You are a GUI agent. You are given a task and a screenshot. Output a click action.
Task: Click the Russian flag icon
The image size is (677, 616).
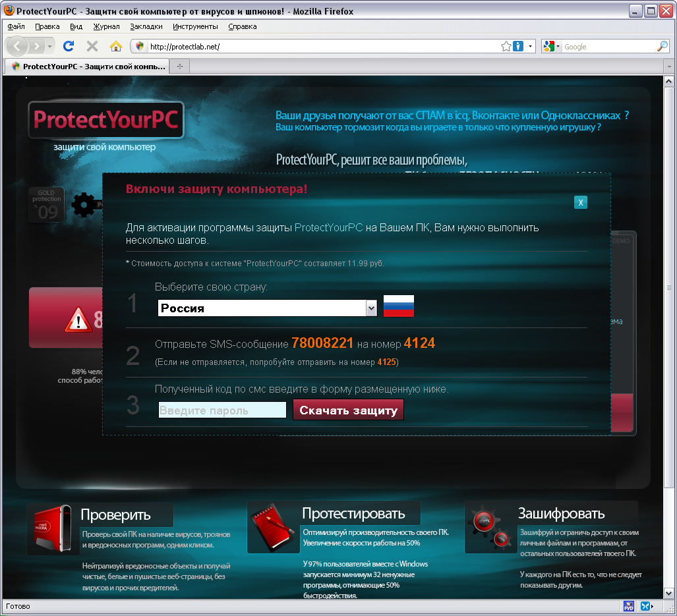coord(399,306)
